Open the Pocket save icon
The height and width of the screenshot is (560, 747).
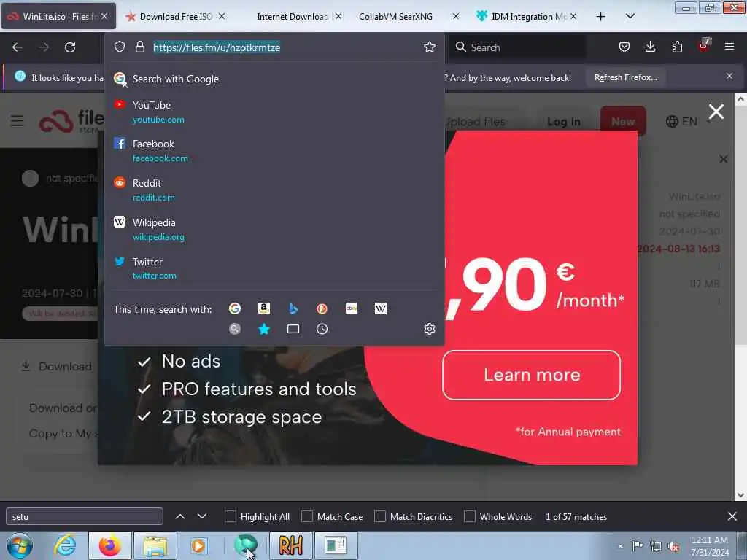click(624, 47)
